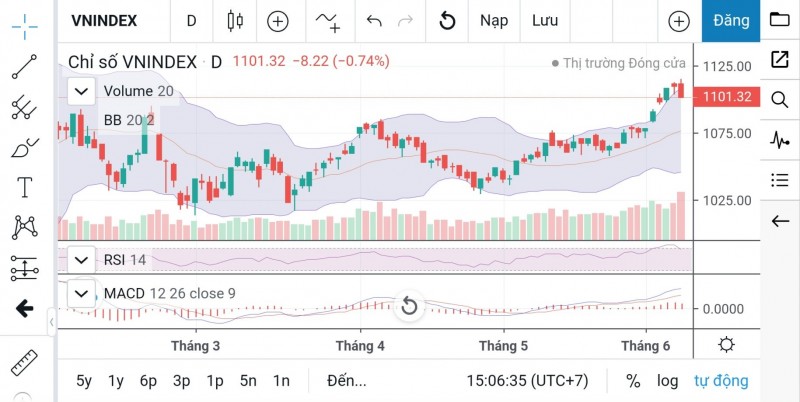The width and height of the screenshot is (800, 402).
Task: Collapse the RSI 14 indicator pane
Action: pyautogui.click(x=82, y=260)
